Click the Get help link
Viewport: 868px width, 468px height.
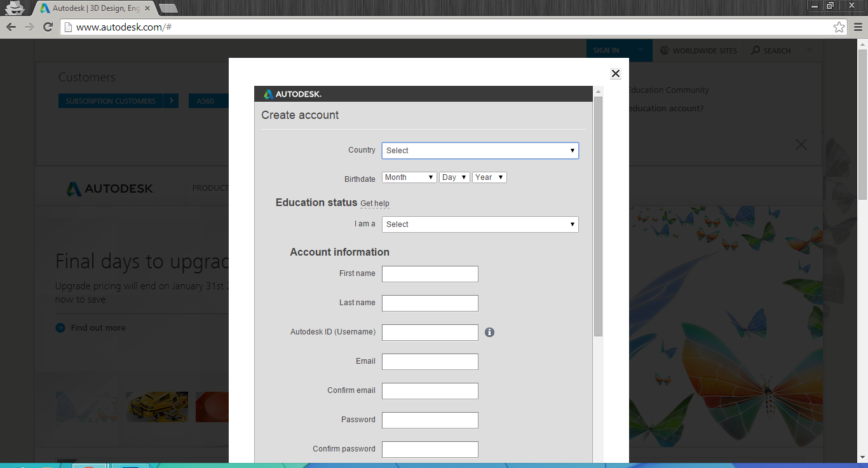coord(375,203)
